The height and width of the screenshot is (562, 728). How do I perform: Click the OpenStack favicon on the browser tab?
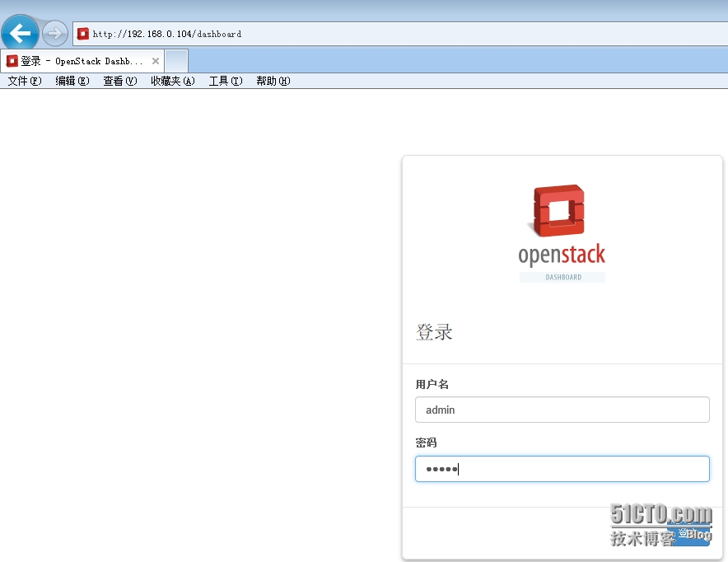[12, 59]
